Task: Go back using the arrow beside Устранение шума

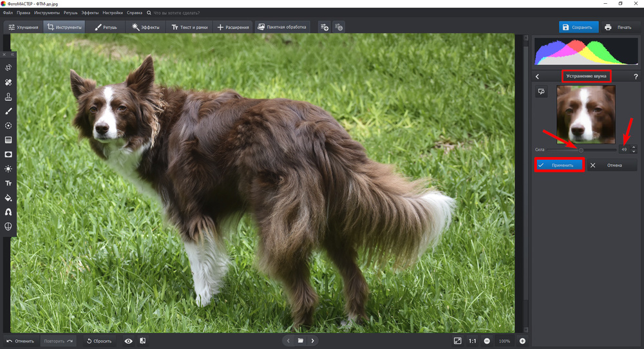Action: pos(537,77)
